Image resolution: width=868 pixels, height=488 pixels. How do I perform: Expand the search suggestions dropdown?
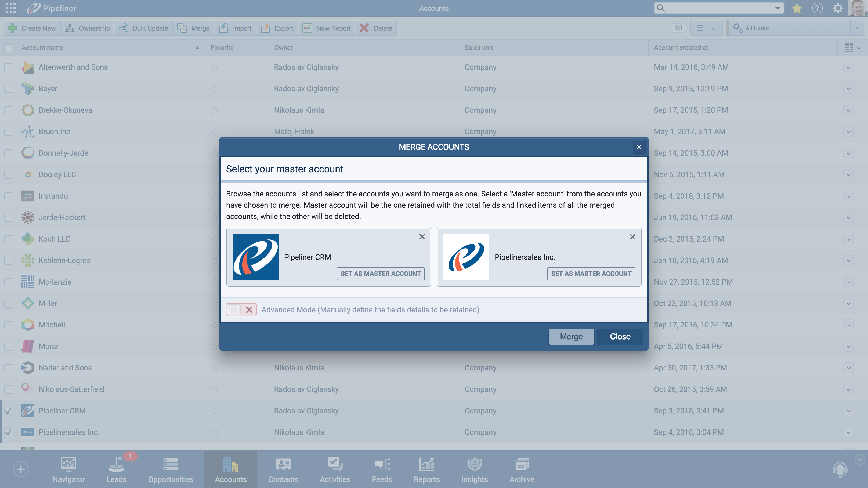coord(777,8)
